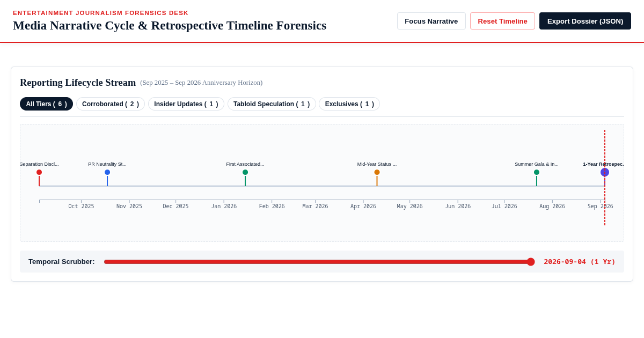Show Insider Updates only
Image resolution: width=644 pixels, height=338 pixels.
coord(186,104)
